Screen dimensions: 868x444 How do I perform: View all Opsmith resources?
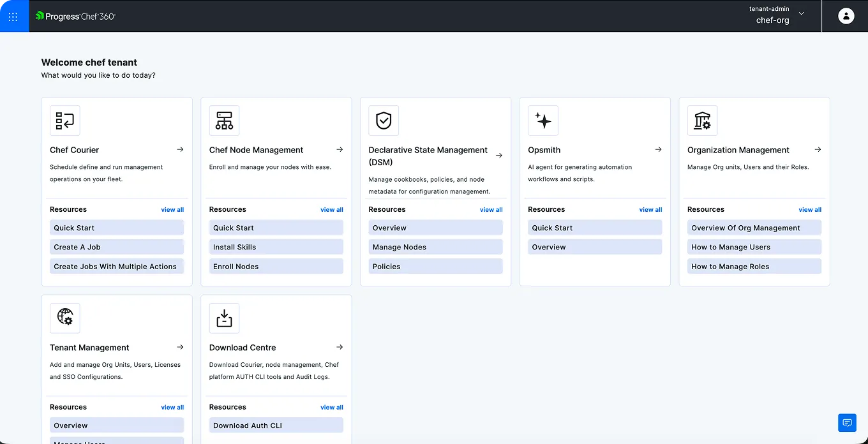(x=650, y=209)
